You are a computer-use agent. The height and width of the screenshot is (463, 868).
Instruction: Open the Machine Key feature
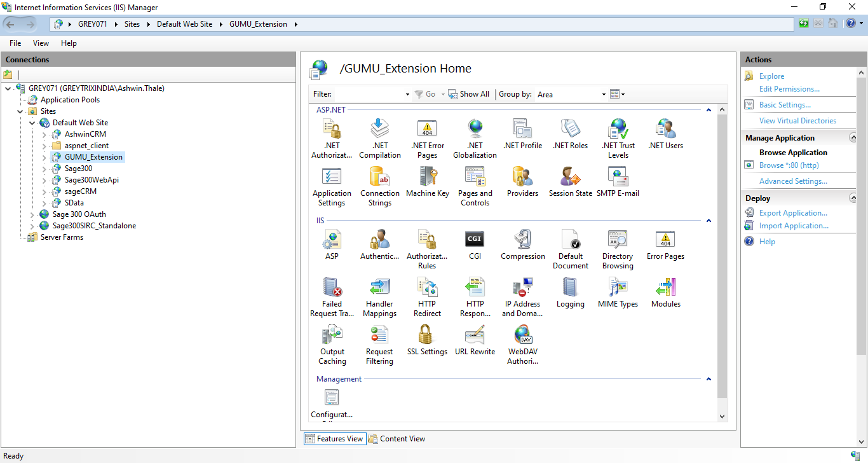pyautogui.click(x=427, y=182)
